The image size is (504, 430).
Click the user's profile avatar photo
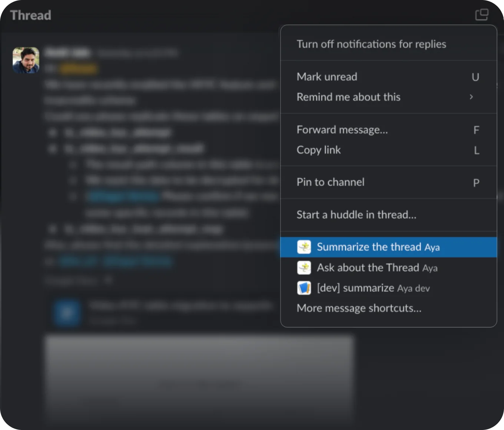(26, 60)
